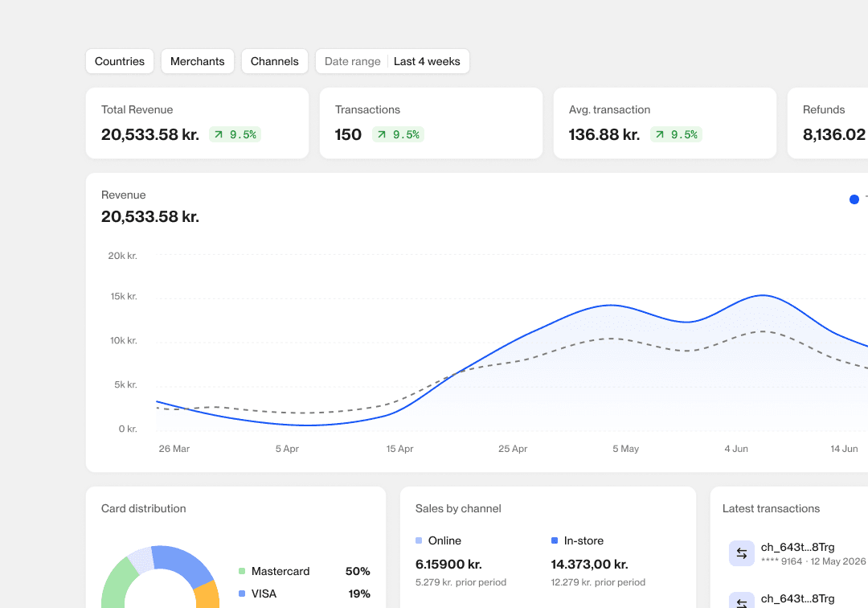Click the 14 Jun date label
The width and height of the screenshot is (868, 608).
tap(844, 449)
